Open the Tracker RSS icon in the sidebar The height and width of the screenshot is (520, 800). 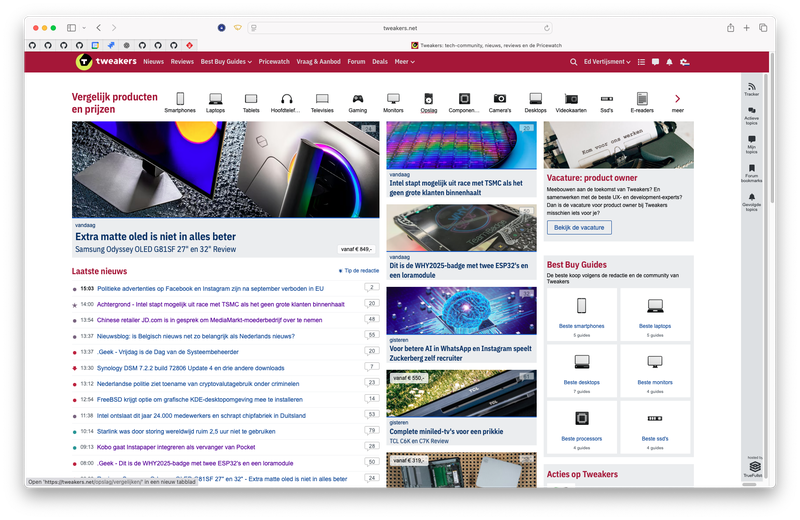click(752, 89)
